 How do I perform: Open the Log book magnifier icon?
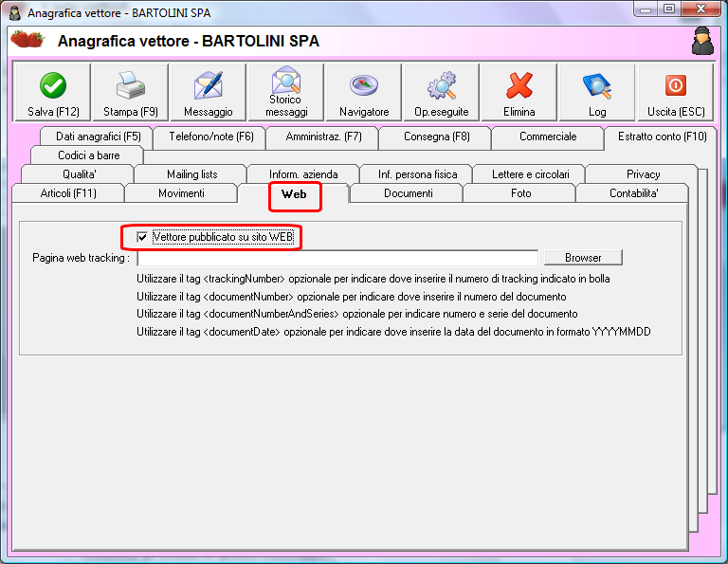click(x=597, y=92)
